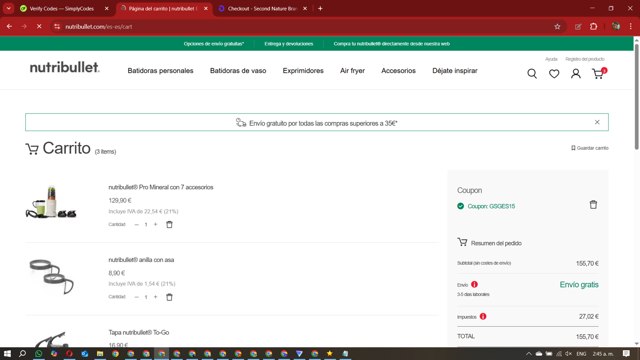Delete the anilla con asa item
This screenshot has height=360, width=640.
[169, 297]
